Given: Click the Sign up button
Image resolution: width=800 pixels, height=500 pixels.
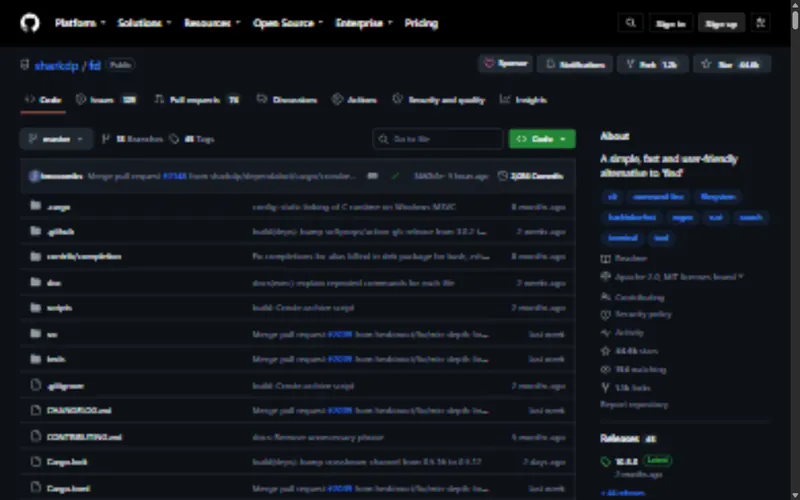Looking at the screenshot, I should click(x=721, y=23).
